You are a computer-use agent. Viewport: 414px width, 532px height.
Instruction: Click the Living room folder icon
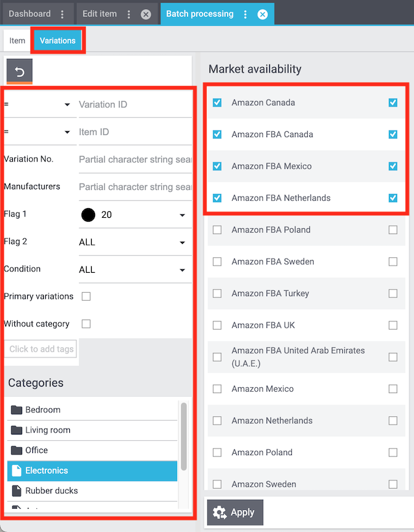pyautogui.click(x=16, y=430)
